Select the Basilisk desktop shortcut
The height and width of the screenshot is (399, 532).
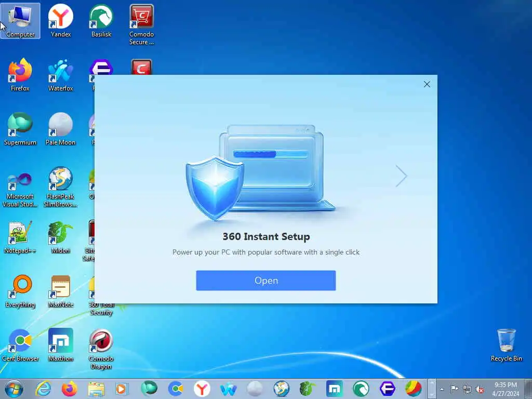coord(101,21)
